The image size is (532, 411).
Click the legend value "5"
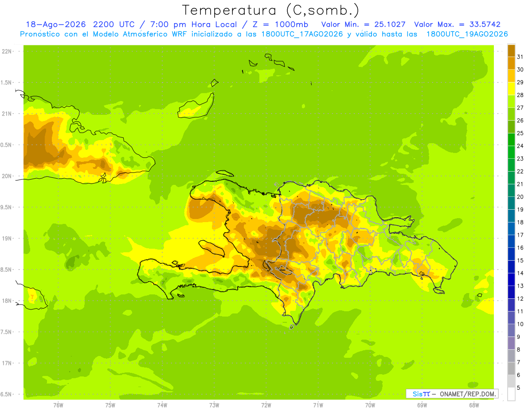coord(519,388)
